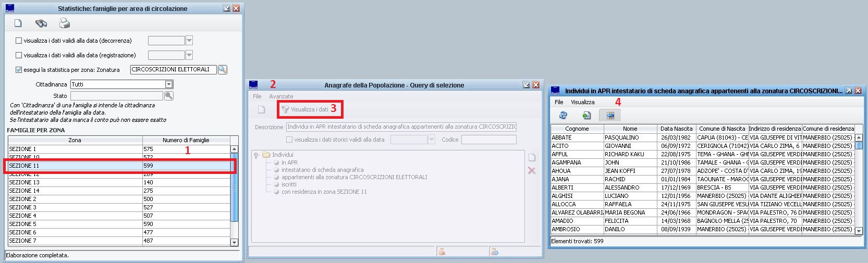Click the 'Zona' column header
The height and width of the screenshot is (263, 868).
coord(75,140)
